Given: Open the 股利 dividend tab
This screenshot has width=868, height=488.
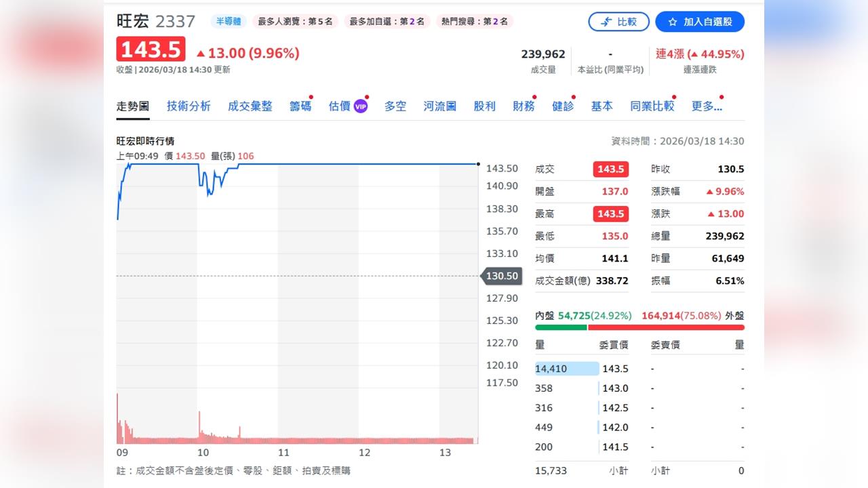Looking at the screenshot, I should [484, 106].
